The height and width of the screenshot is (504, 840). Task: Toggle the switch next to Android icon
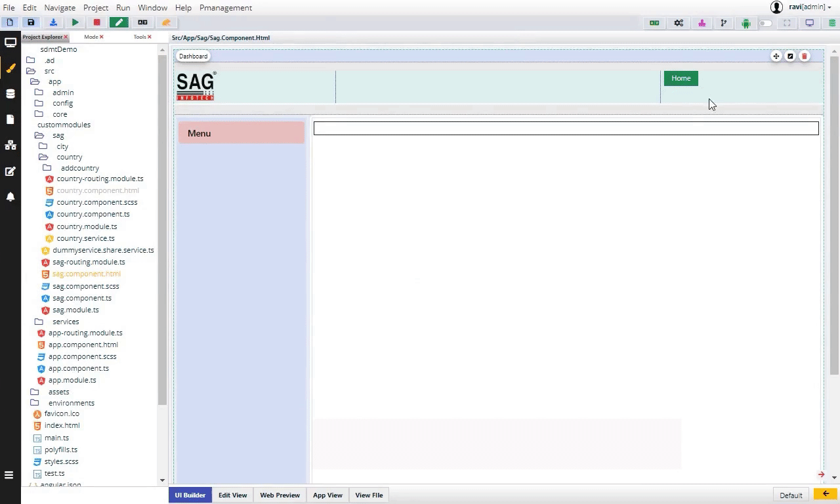click(x=765, y=23)
